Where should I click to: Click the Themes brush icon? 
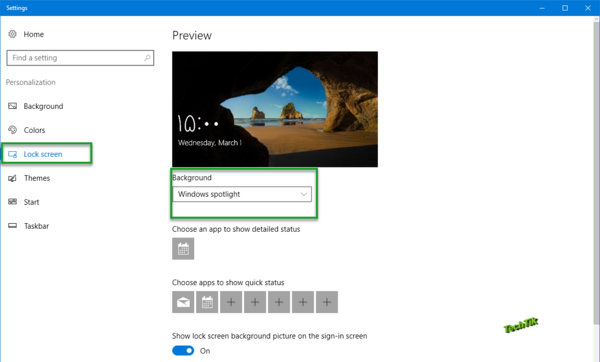pyautogui.click(x=12, y=178)
